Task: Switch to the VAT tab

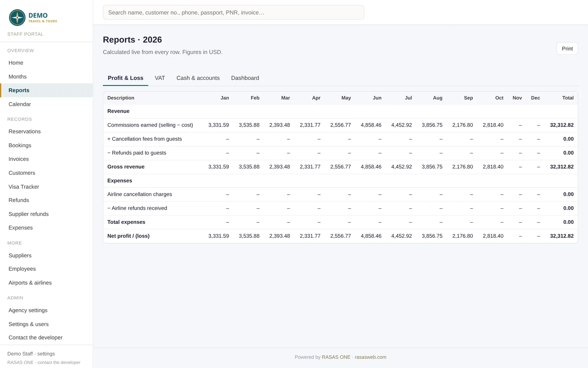Action: [x=160, y=78]
